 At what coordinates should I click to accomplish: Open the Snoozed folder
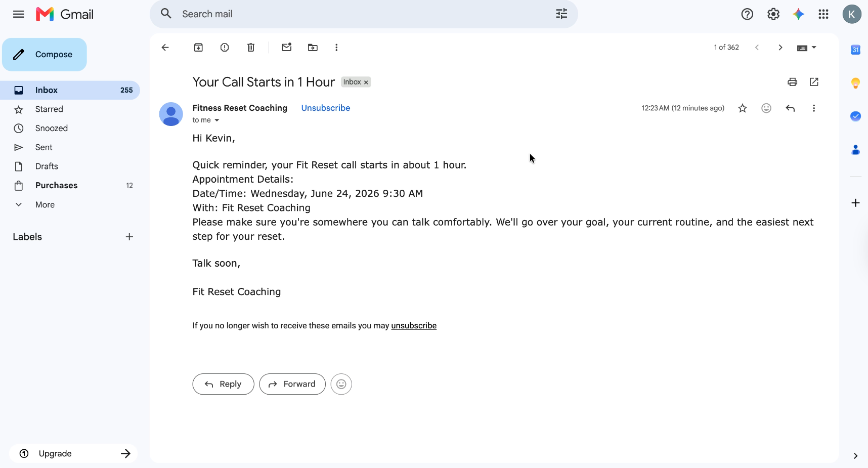click(x=70, y=129)
